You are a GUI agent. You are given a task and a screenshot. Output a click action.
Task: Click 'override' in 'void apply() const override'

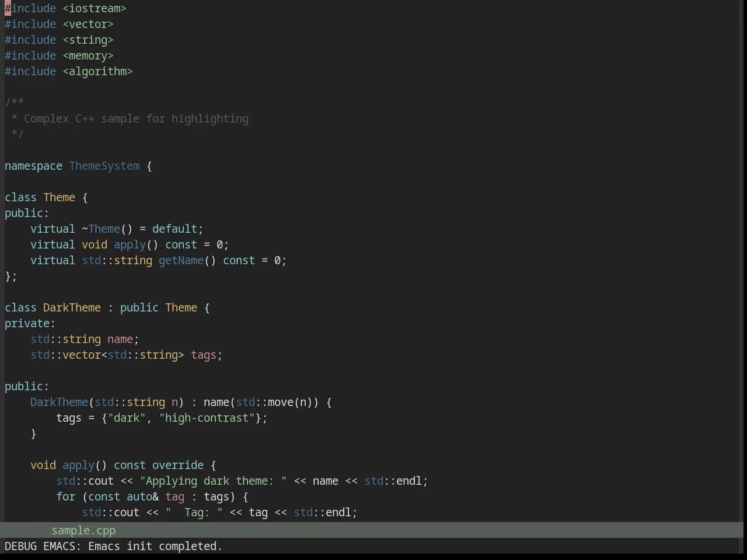point(178,465)
